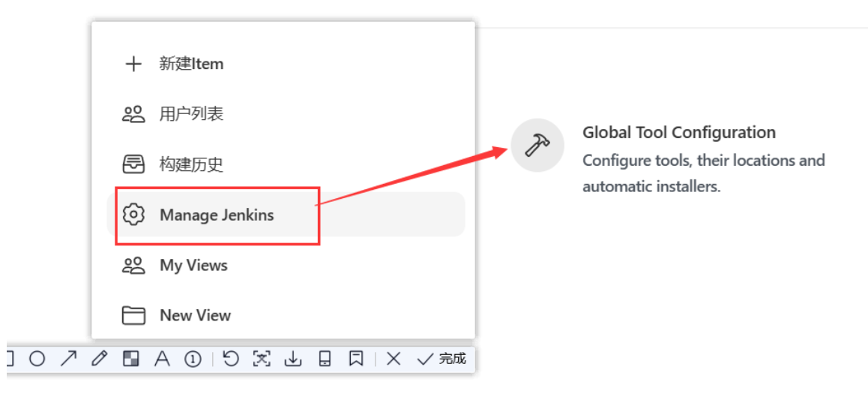
Task: Click the gear icon beside Manage Jenkins
Action: tap(133, 215)
